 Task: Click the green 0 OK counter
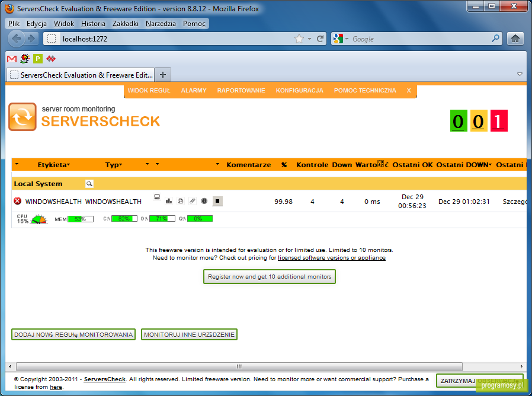pos(459,120)
